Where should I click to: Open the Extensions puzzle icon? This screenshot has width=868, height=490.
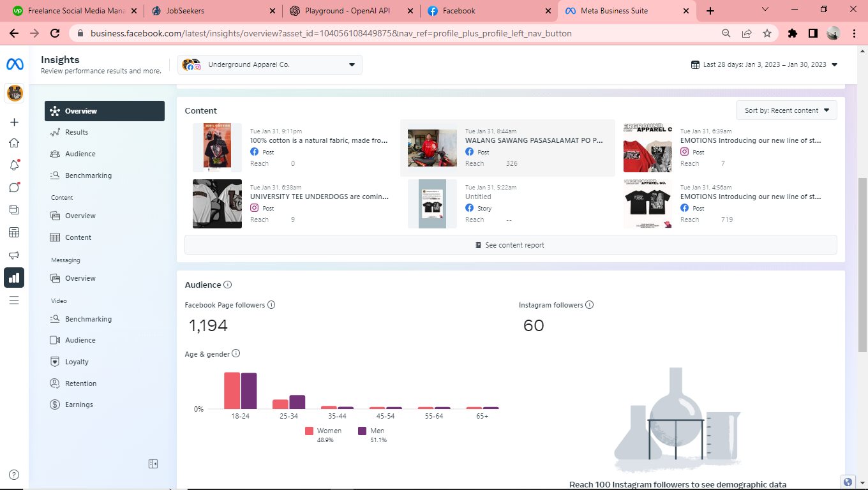click(x=793, y=33)
